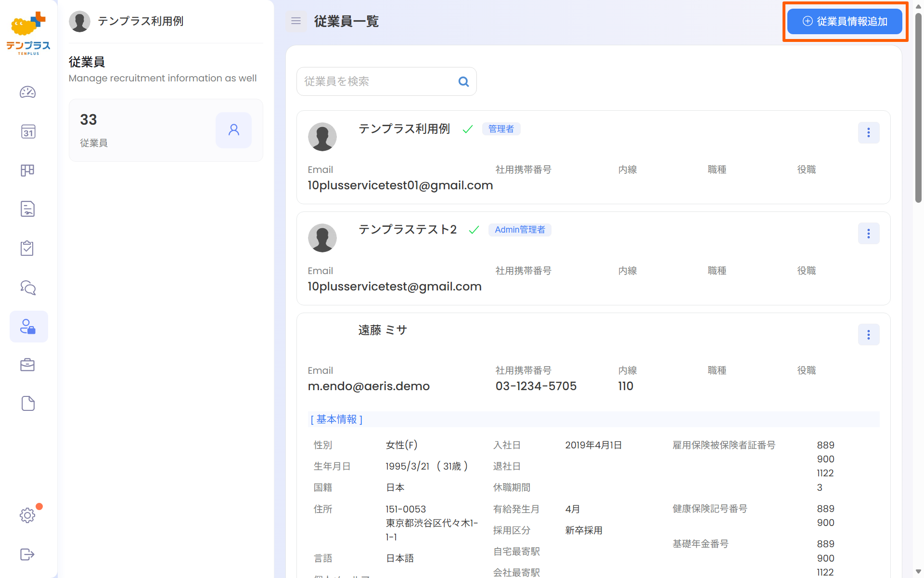
Task: Open the file document sidebar icon
Action: point(28,404)
